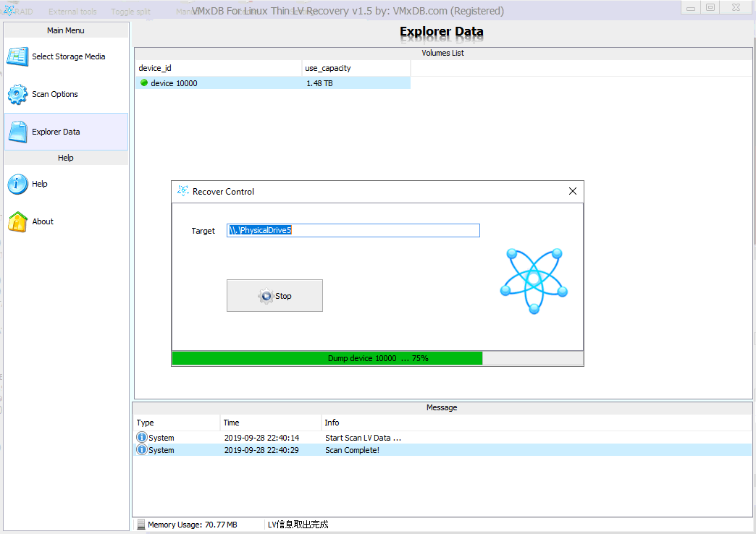Screen dimensions: 756x534
Task: Click the 1.48 TB capacity cell
Action: click(x=319, y=83)
